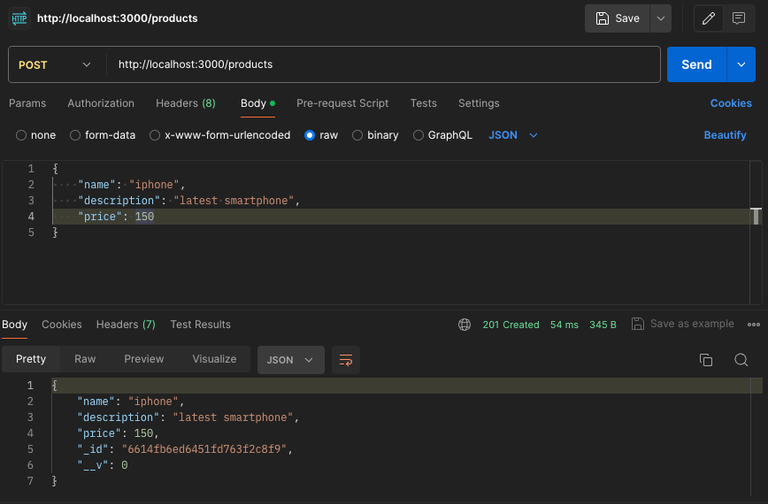Click the price value 150 in request
768x504 pixels.
(x=144, y=216)
